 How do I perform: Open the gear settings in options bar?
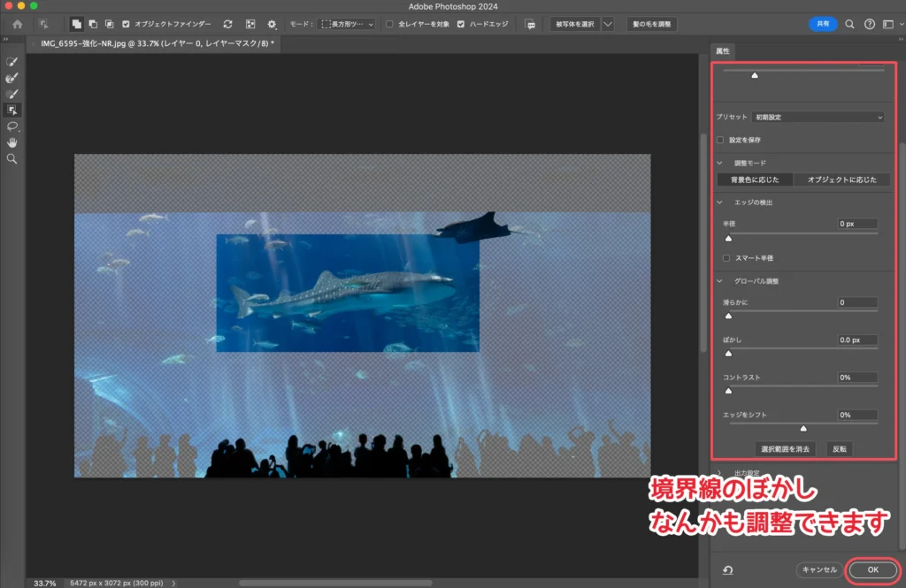tap(272, 24)
